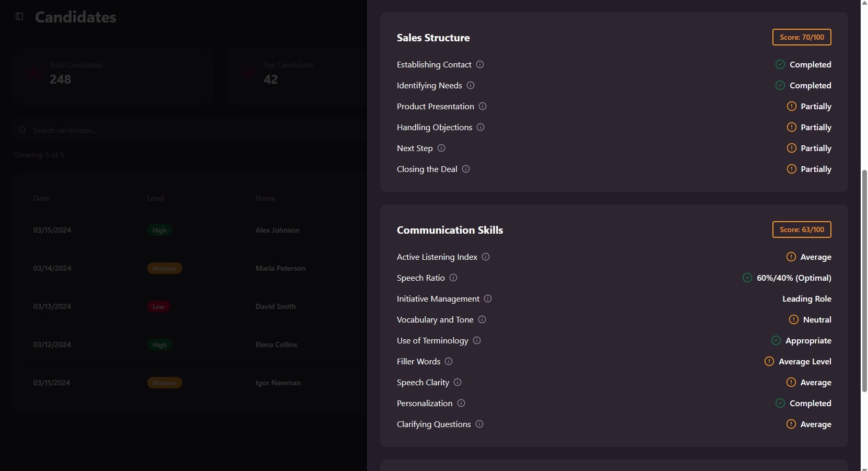Click the magnifier icon in the search bar
This screenshot has width=868, height=471.
(22, 130)
